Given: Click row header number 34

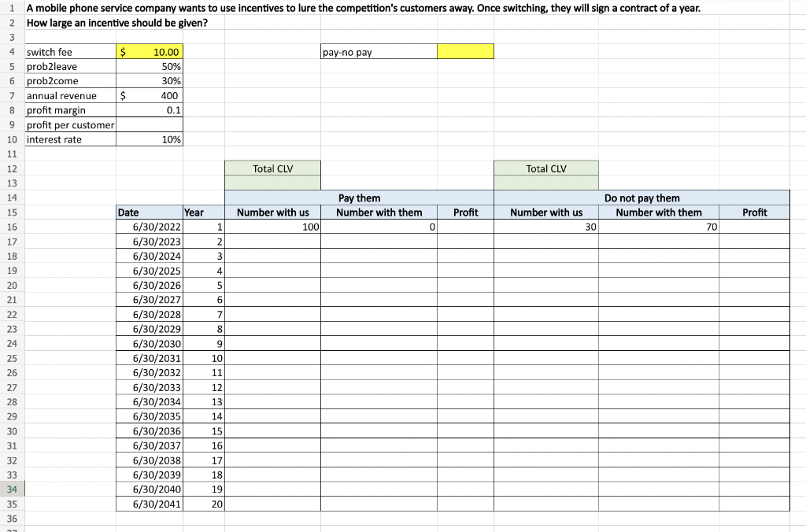Looking at the screenshot, I should pos(12,489).
